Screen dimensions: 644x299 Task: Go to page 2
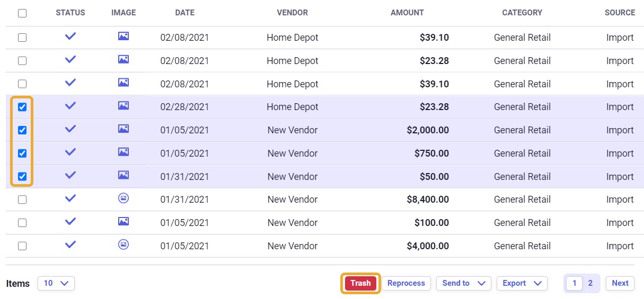(590, 283)
